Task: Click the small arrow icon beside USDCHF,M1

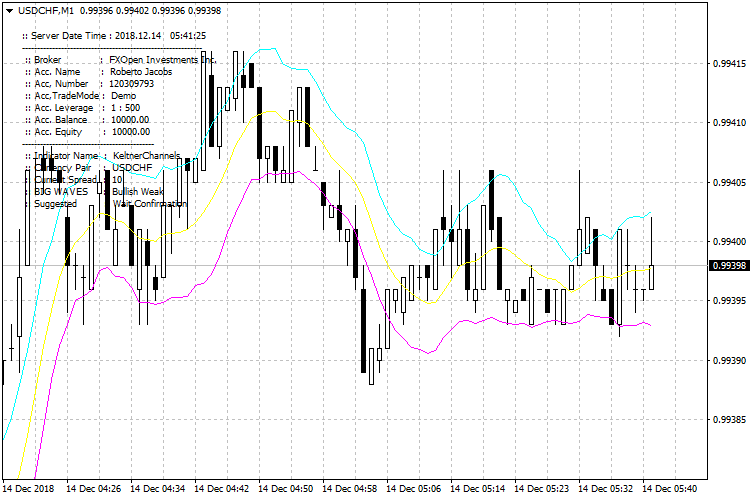Action: [8, 9]
